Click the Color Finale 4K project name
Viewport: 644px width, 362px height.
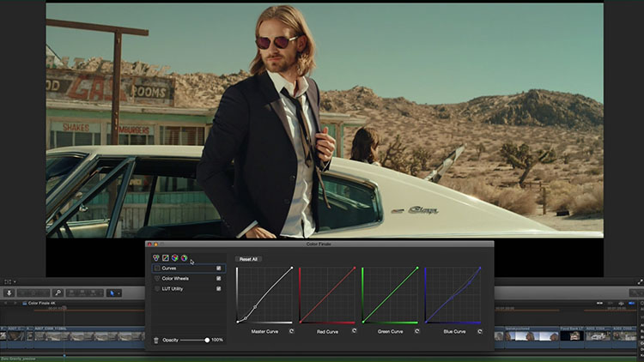(41, 303)
